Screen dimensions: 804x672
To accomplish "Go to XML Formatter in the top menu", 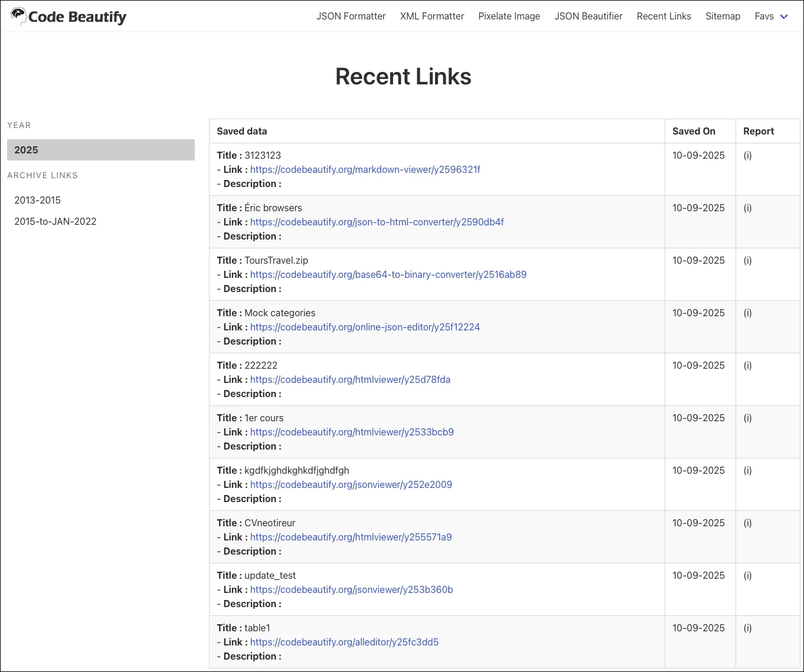I will pyautogui.click(x=432, y=17).
